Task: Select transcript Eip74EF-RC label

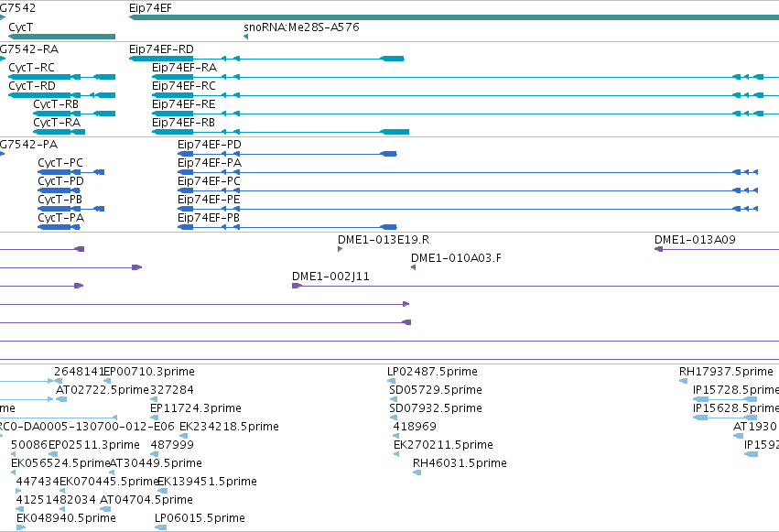Action: [184, 86]
